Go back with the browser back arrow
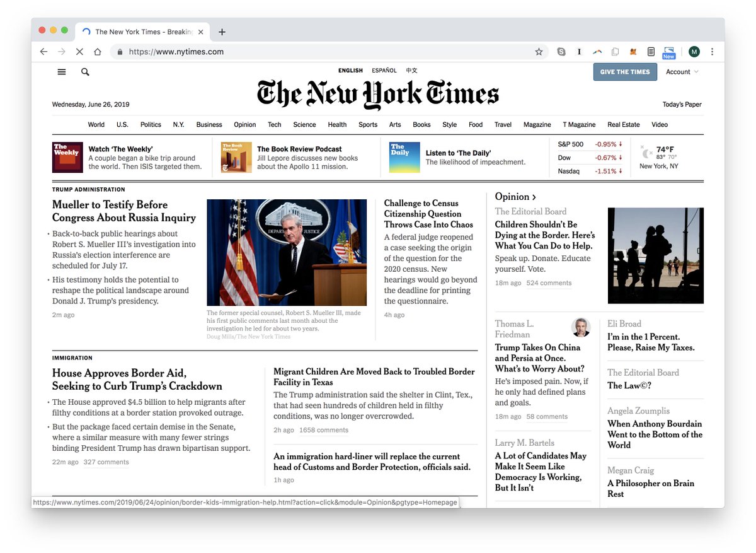This screenshot has width=756, height=553. pos(43,52)
